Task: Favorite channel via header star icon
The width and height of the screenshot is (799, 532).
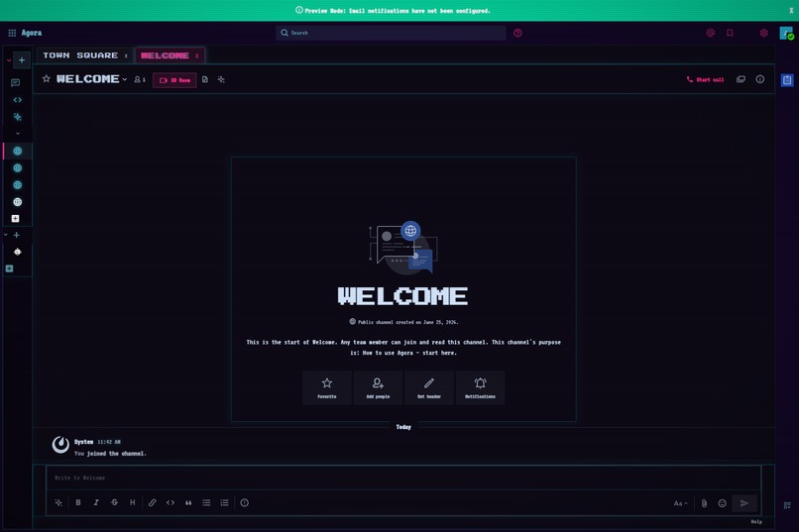Action: click(47, 79)
